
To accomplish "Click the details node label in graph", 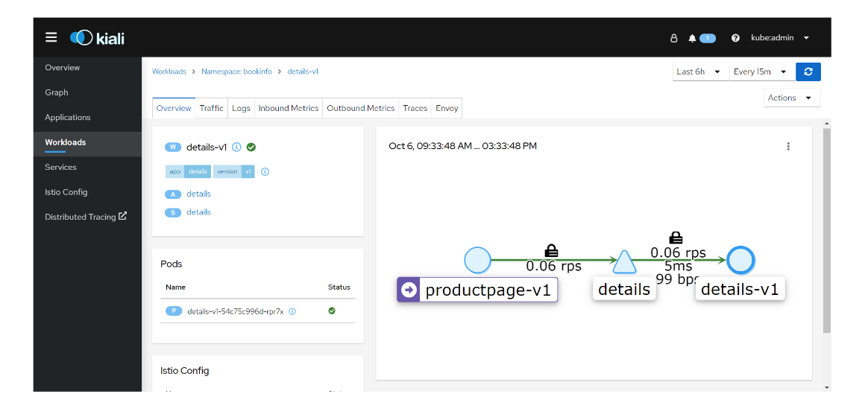I will click(x=624, y=289).
